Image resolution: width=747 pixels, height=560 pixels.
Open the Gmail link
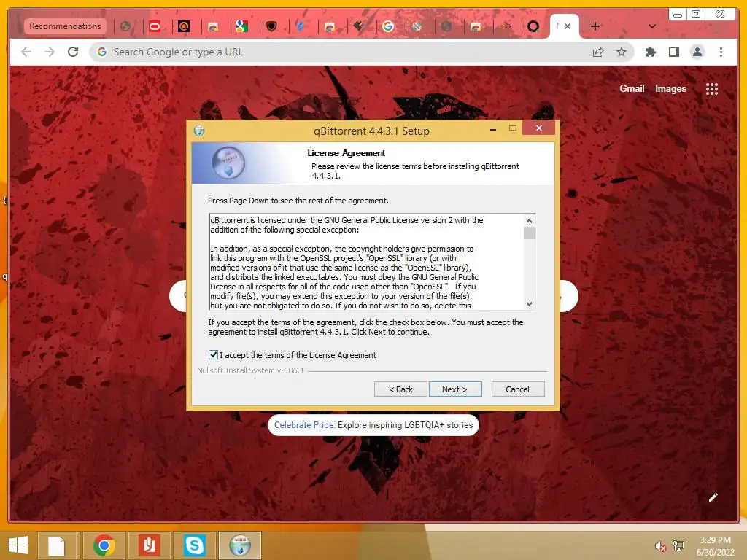tap(632, 88)
